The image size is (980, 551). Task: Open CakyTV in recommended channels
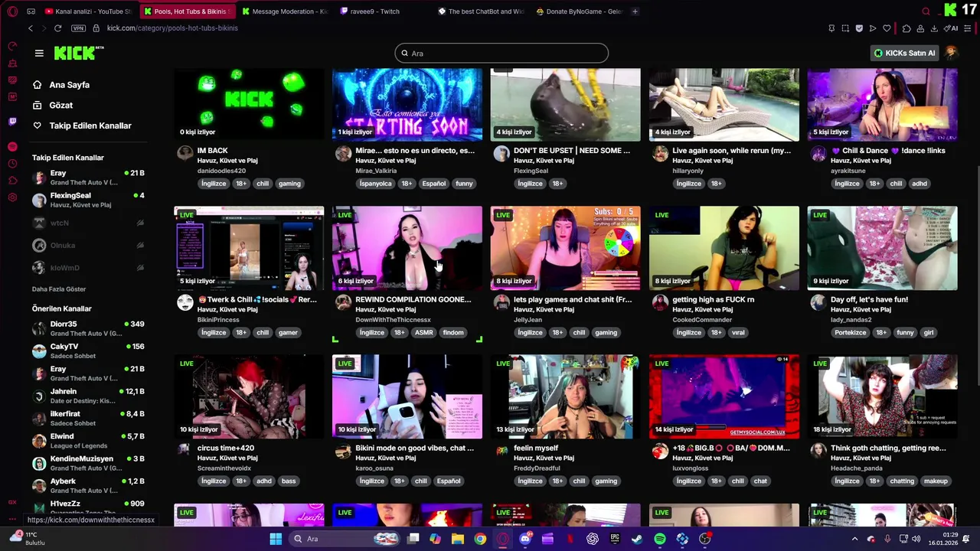tap(89, 350)
